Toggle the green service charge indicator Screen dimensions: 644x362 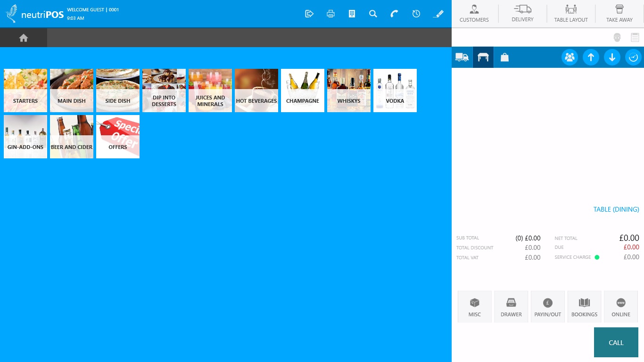click(x=597, y=257)
